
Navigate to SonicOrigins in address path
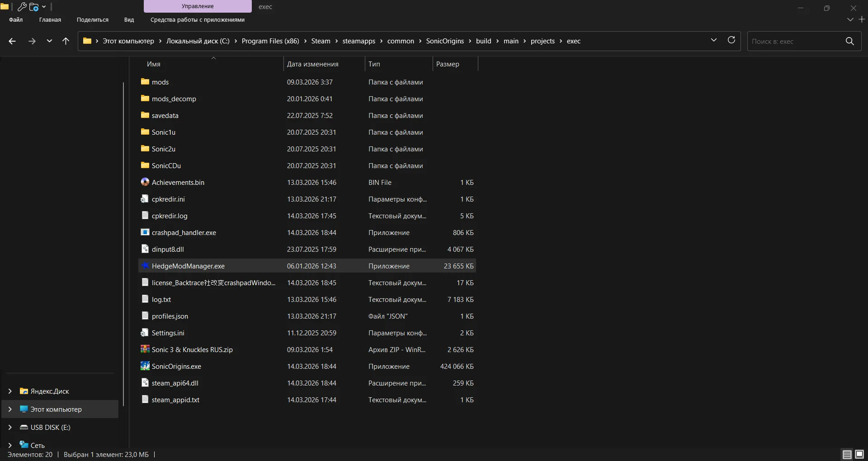point(445,41)
